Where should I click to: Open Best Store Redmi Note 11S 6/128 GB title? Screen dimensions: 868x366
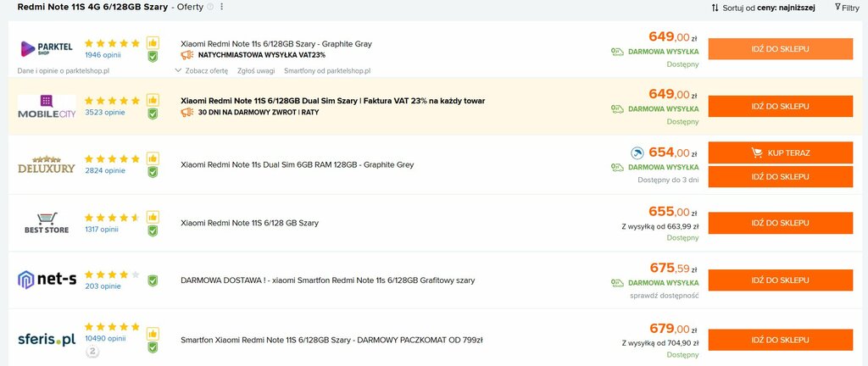pos(250,223)
